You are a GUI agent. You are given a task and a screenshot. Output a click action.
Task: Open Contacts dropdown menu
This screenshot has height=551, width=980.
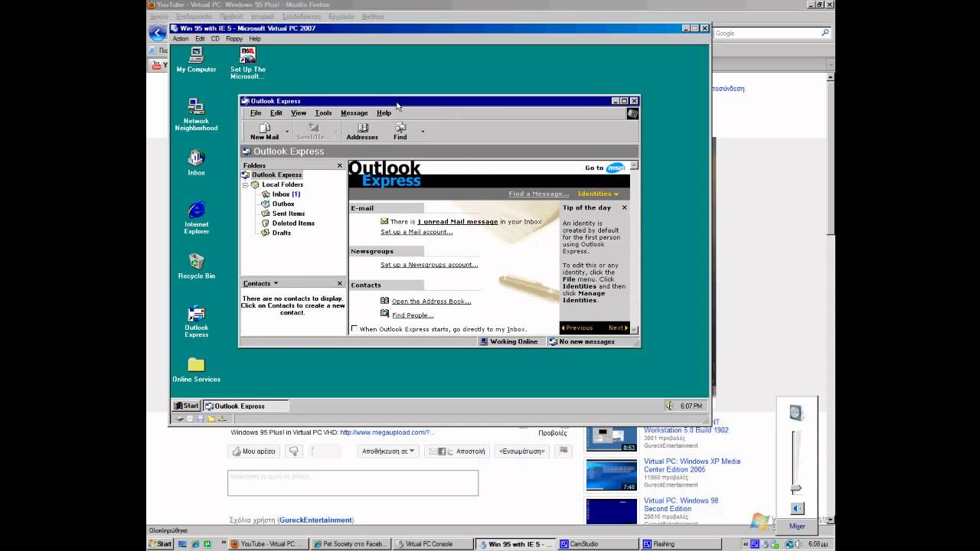260,283
